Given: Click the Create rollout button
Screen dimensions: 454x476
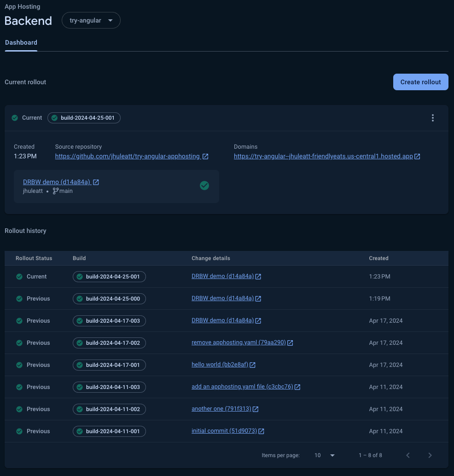Looking at the screenshot, I should [x=420, y=82].
